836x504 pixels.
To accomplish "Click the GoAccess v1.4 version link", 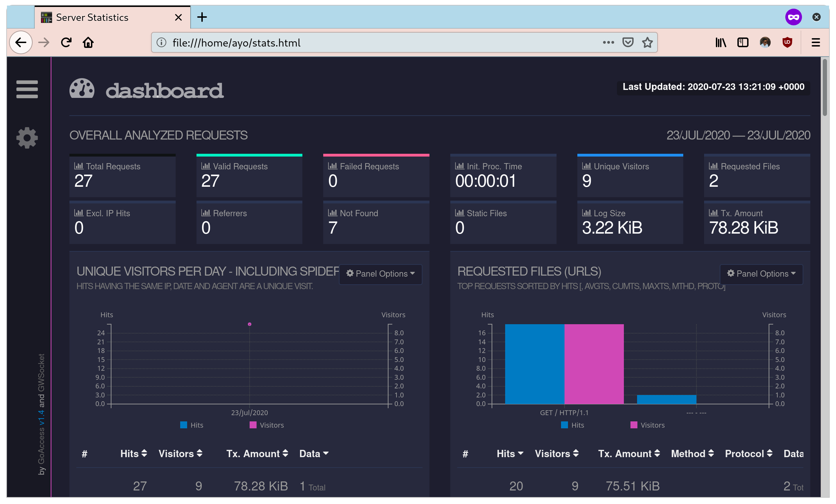I will tap(42, 418).
